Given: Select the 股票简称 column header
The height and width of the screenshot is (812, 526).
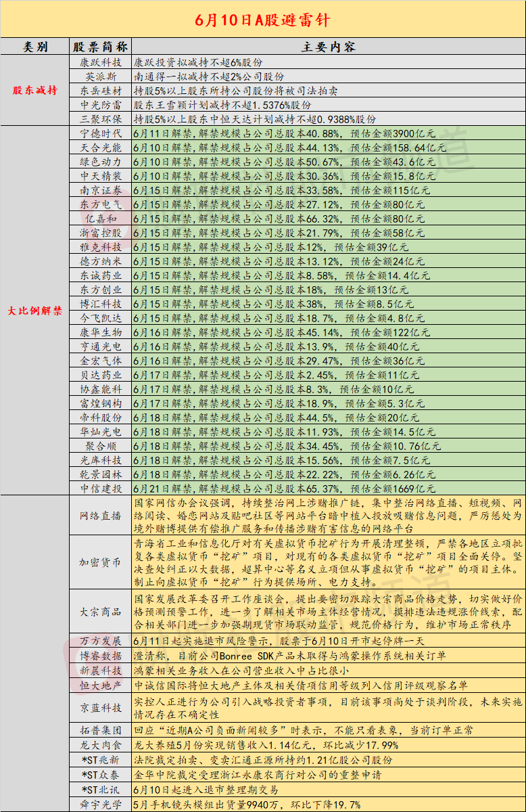Looking at the screenshot, I should (x=101, y=47).
